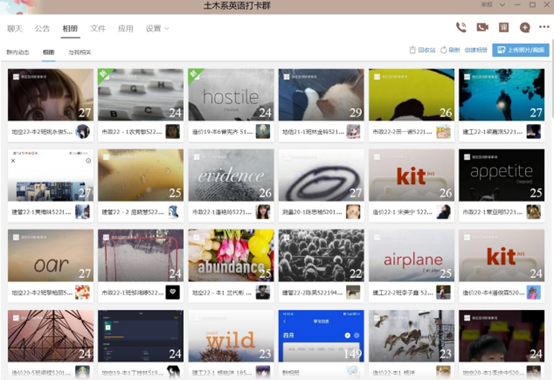554x380 pixels.
Task: Start a video call with the camera icon
Action: click(482, 28)
